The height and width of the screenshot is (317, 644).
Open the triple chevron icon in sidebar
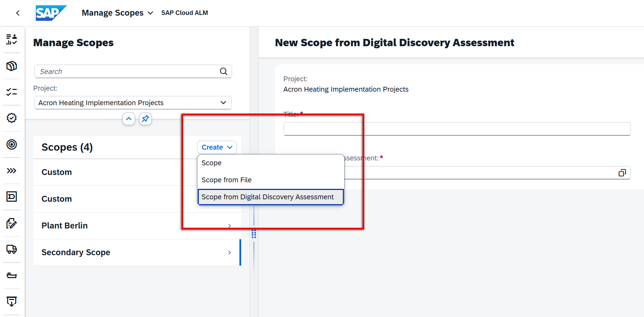(x=12, y=170)
